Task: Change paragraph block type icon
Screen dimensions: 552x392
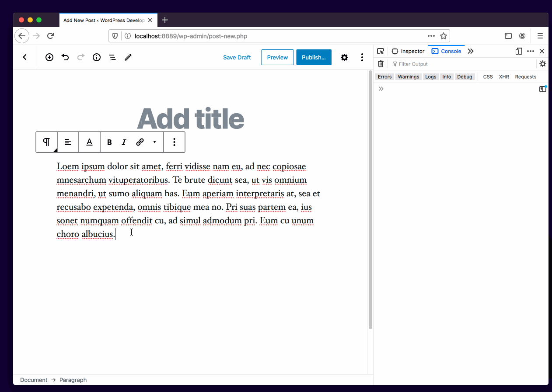Action: pos(46,142)
